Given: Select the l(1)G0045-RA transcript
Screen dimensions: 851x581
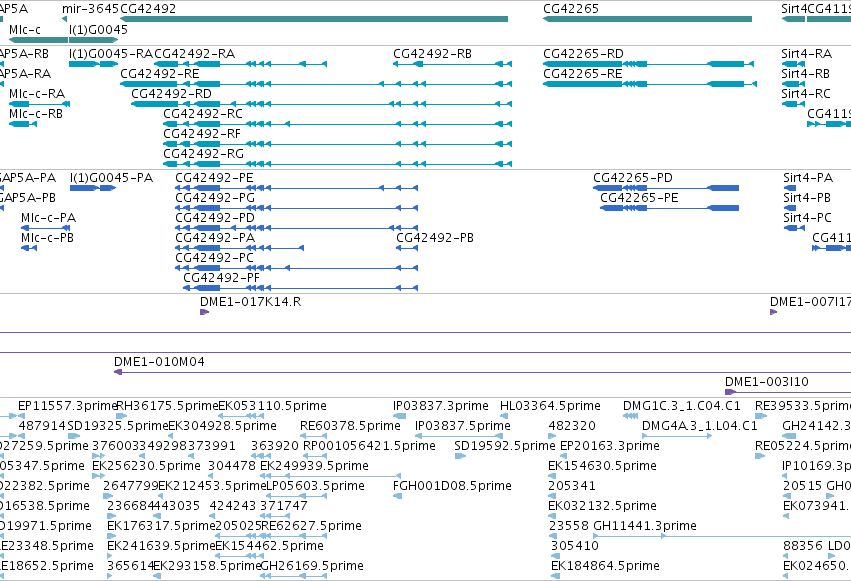Looking at the screenshot, I should tap(93, 64).
